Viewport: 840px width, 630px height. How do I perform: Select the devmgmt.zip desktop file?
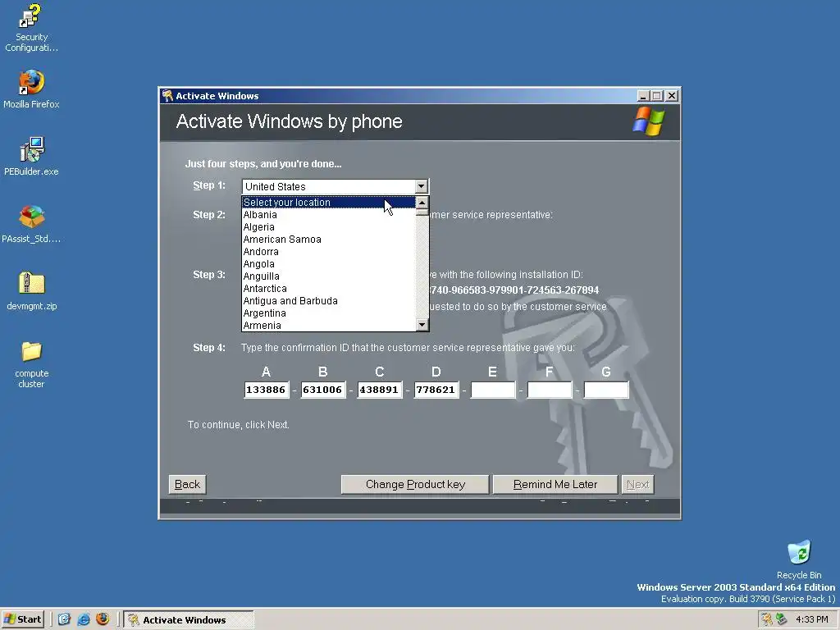31,291
